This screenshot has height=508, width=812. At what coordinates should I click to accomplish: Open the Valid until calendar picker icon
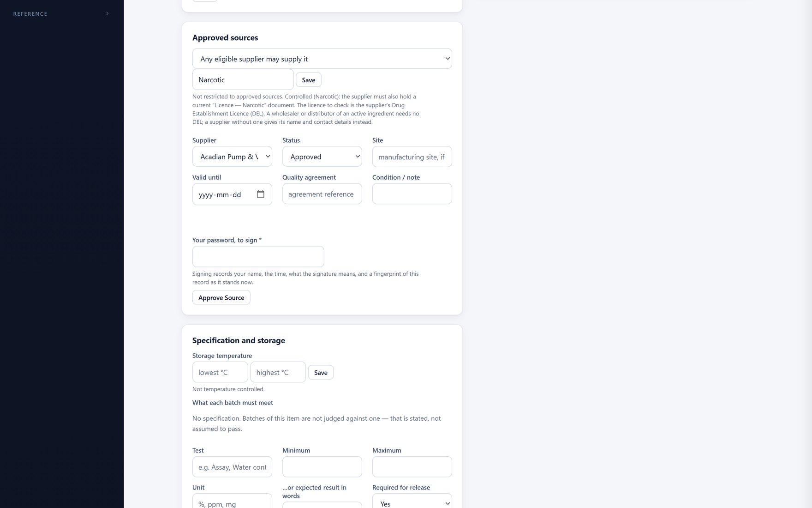pyautogui.click(x=261, y=194)
